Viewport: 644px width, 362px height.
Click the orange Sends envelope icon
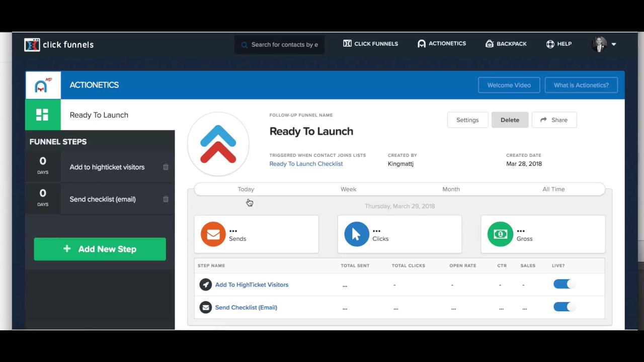(213, 234)
